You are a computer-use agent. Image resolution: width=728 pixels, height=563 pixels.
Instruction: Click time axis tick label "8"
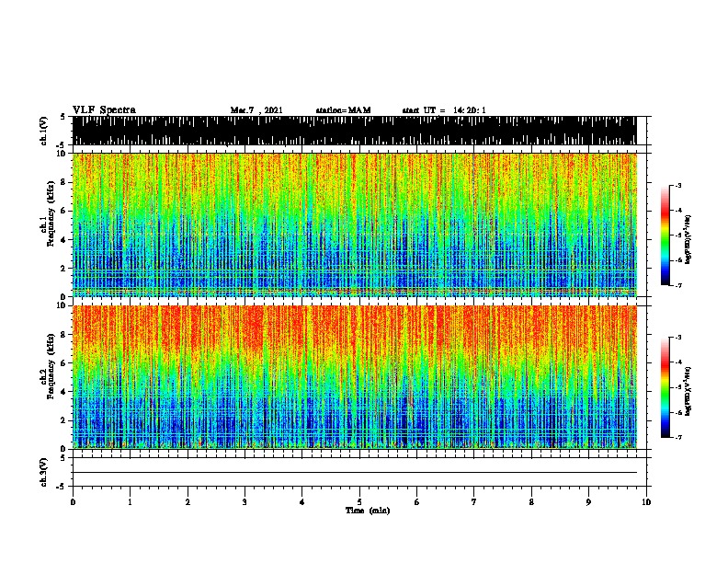[x=531, y=502]
